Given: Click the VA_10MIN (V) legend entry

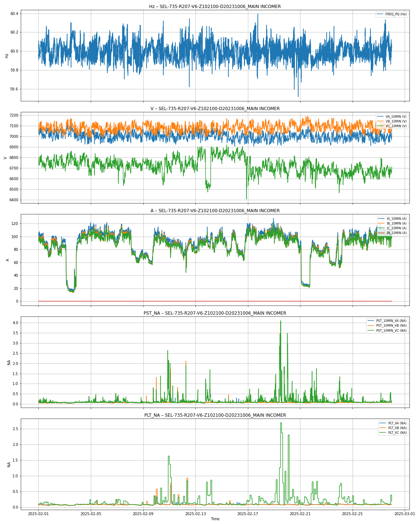Looking at the screenshot, I should click(x=396, y=117).
